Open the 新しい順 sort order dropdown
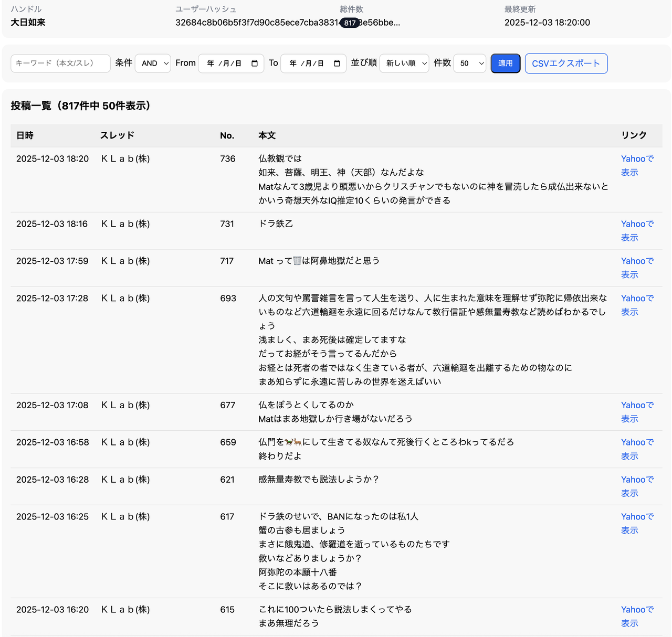 point(404,63)
